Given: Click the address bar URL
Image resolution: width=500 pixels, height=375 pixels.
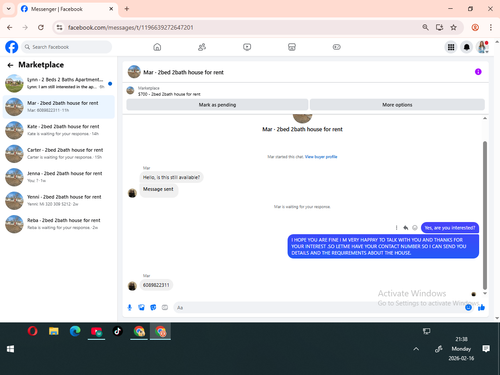Looking at the screenshot, I should pyautogui.click(x=130, y=27).
